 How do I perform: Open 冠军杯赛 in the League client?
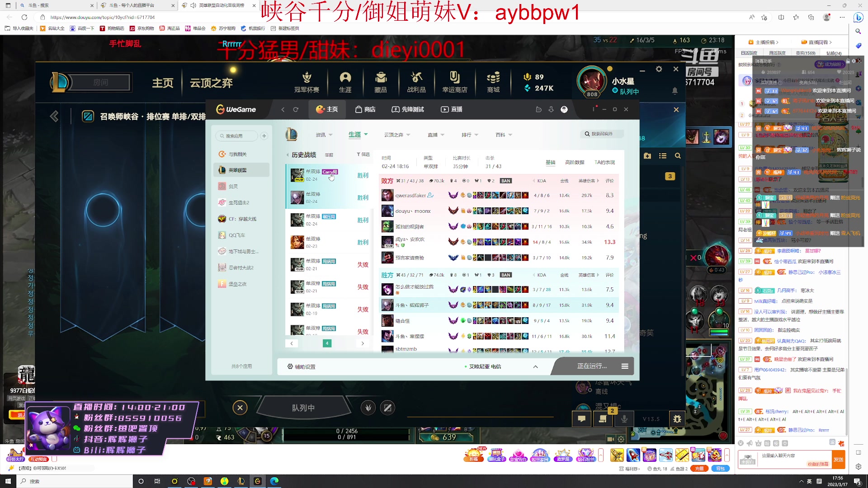point(307,82)
